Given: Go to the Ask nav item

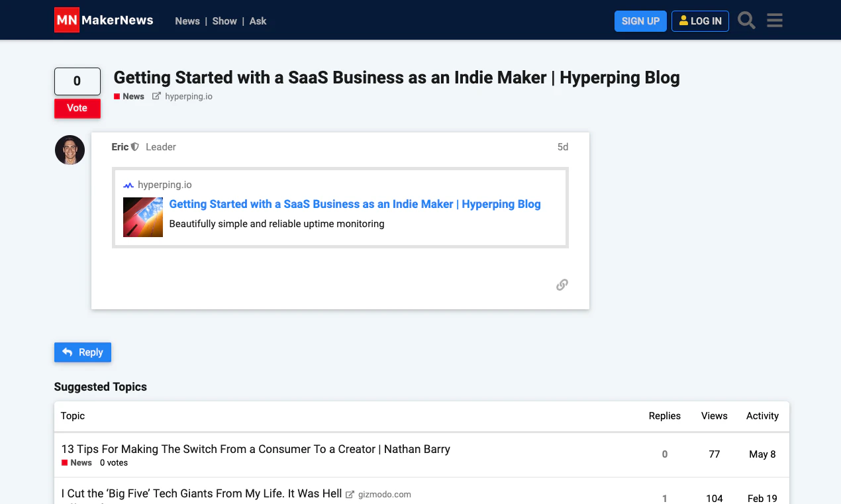Looking at the screenshot, I should 258,21.
